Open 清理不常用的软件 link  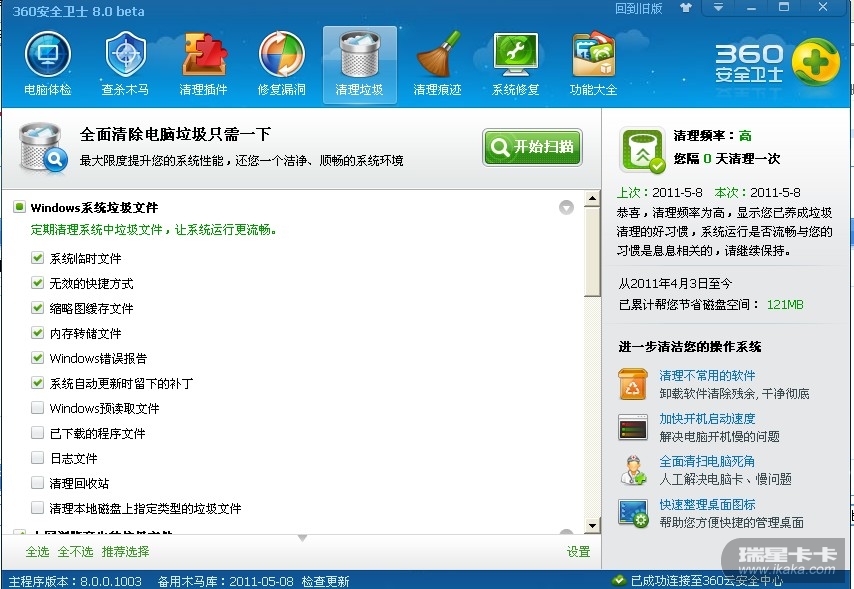(707, 375)
